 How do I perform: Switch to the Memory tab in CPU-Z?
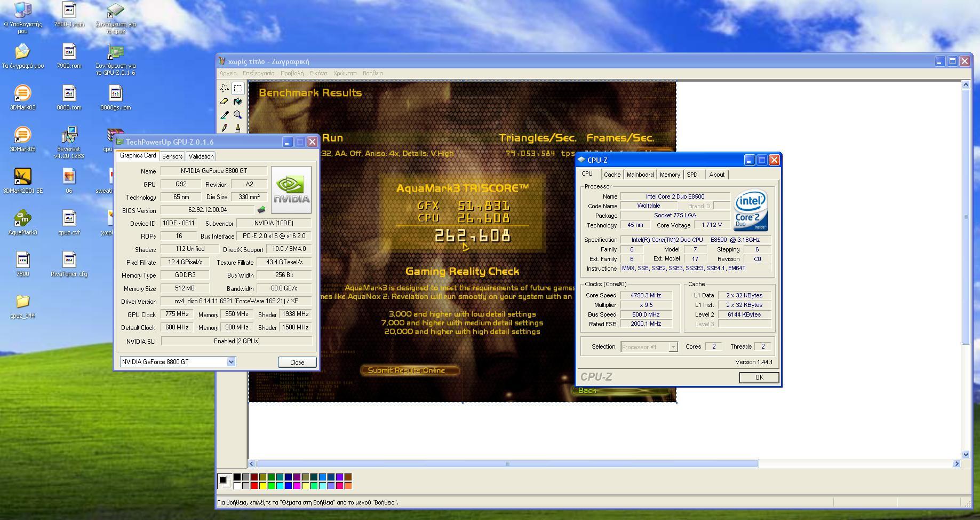(670, 175)
